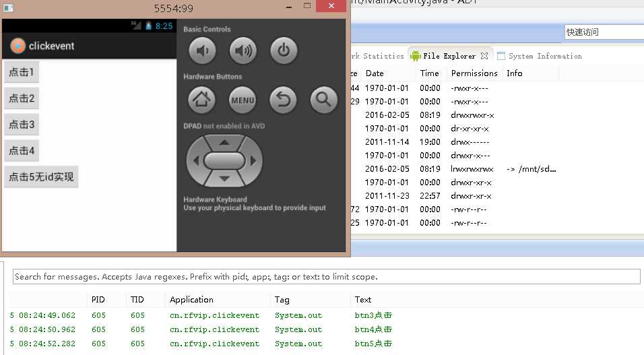This screenshot has height=355, width=644.
Task: Click the LogCat message search field
Action: coord(327,276)
